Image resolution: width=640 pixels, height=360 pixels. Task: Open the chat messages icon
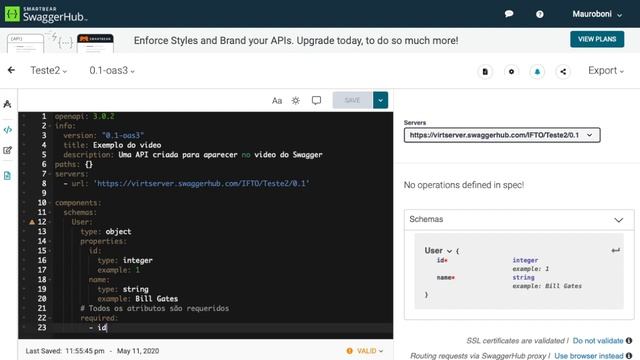(509, 14)
